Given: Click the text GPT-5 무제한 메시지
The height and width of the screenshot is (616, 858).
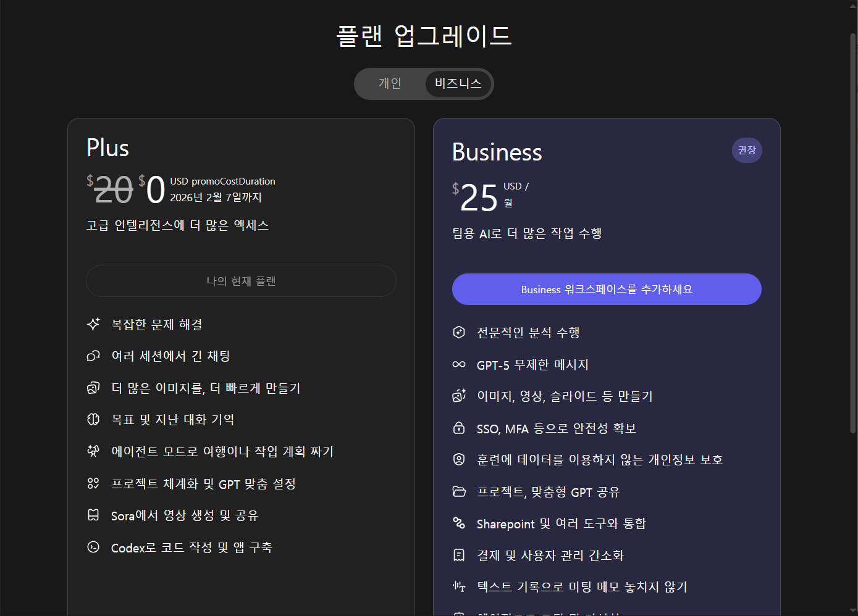Looking at the screenshot, I should tap(532, 365).
